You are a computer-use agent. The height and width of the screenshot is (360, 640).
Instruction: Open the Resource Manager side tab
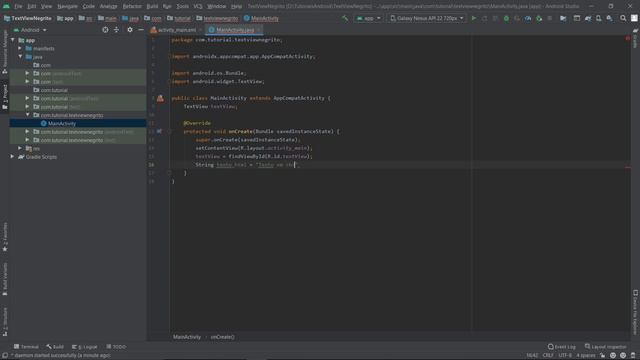[5, 52]
